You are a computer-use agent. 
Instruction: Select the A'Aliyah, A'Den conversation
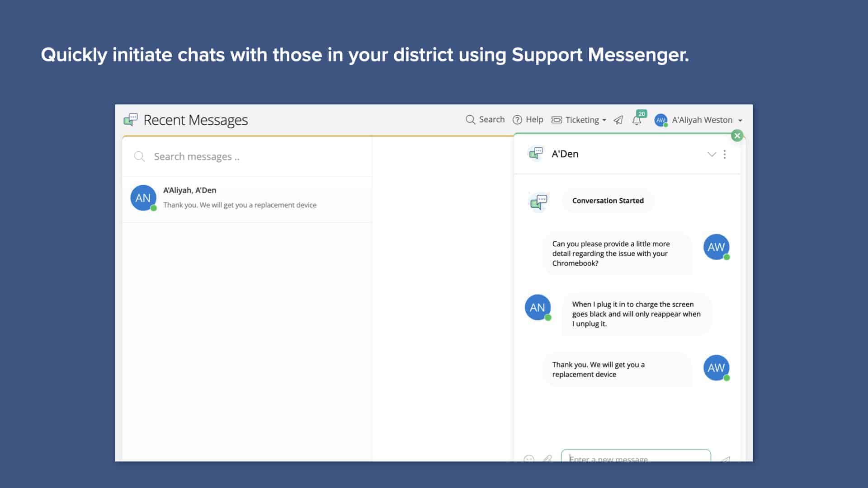click(x=246, y=198)
